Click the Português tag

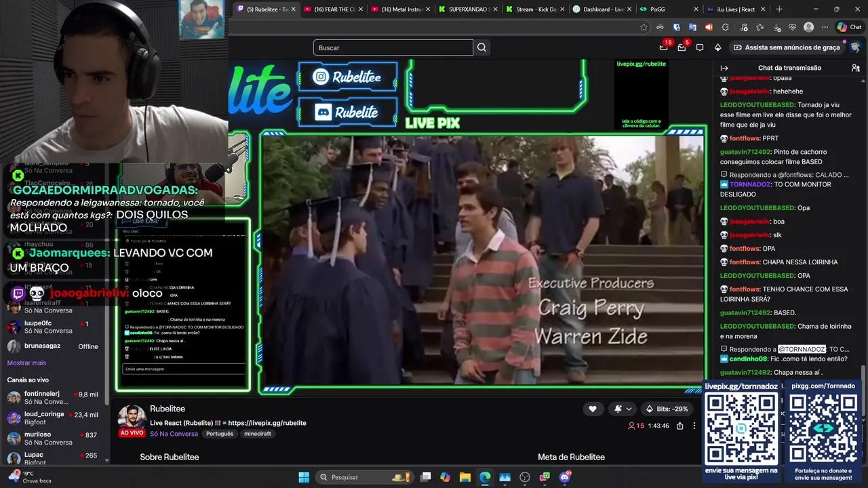click(220, 434)
